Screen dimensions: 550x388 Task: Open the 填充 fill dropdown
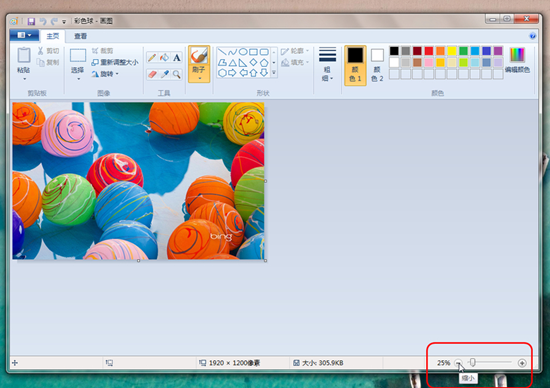coord(295,62)
